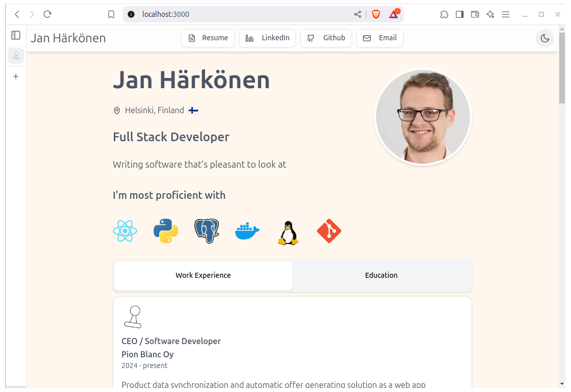Image resolution: width=571 pixels, height=392 pixels.
Task: Click the vertical page scrollbar thumb
Action: point(562,67)
